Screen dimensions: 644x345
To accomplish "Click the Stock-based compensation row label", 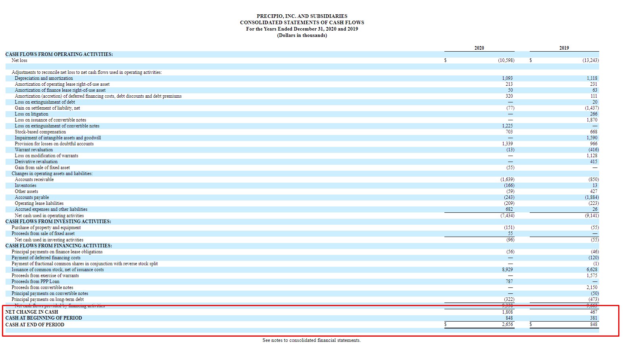I will (40, 132).
